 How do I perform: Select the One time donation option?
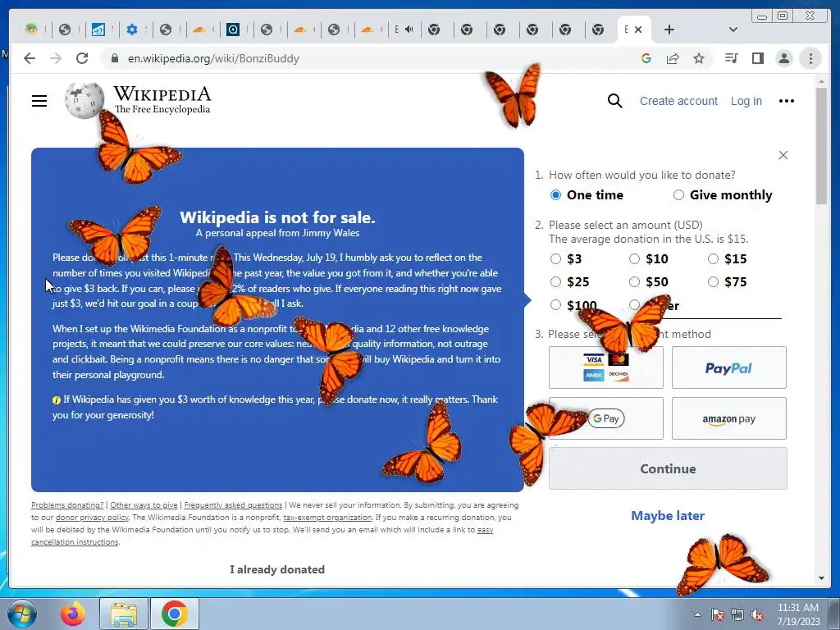(x=555, y=195)
